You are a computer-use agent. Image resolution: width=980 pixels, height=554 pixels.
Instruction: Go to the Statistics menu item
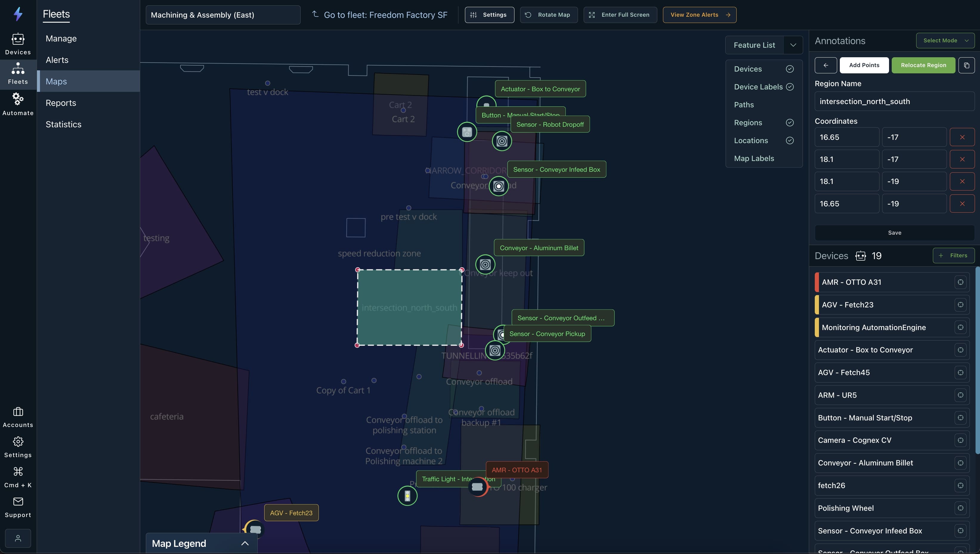click(x=64, y=124)
